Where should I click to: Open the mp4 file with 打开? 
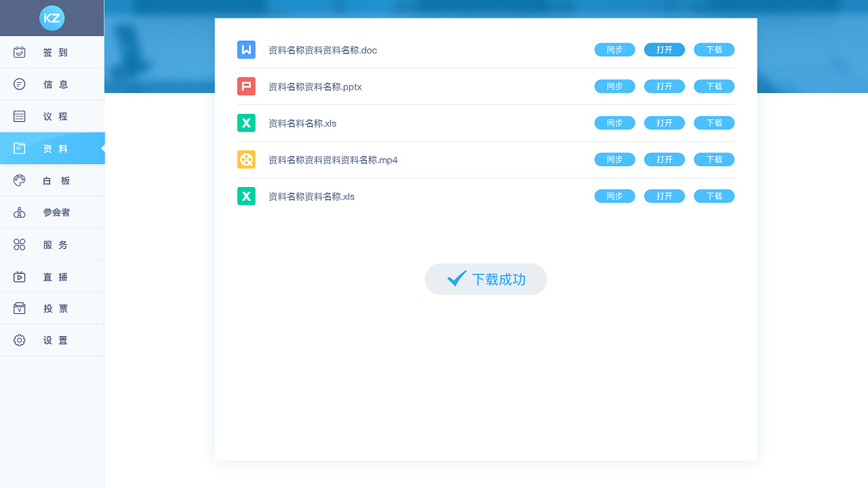(664, 160)
